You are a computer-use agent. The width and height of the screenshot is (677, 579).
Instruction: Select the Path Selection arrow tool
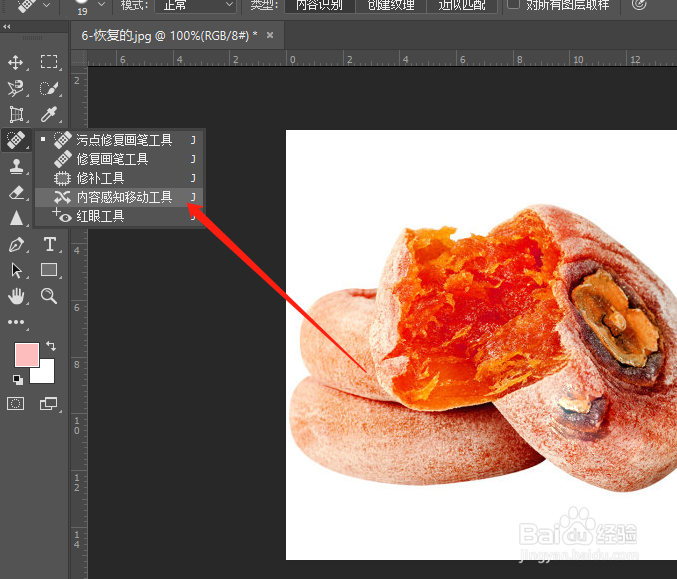coord(16,270)
